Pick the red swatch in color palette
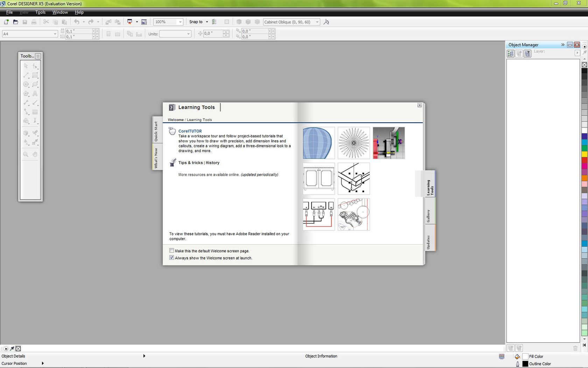Image resolution: width=588 pixels, height=368 pixels. [x=584, y=160]
